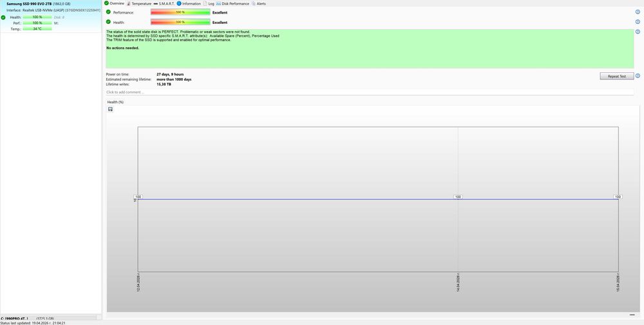Click the 100 data label at 14.04.2026
Viewport: 644px width, 325px height.
click(x=458, y=197)
